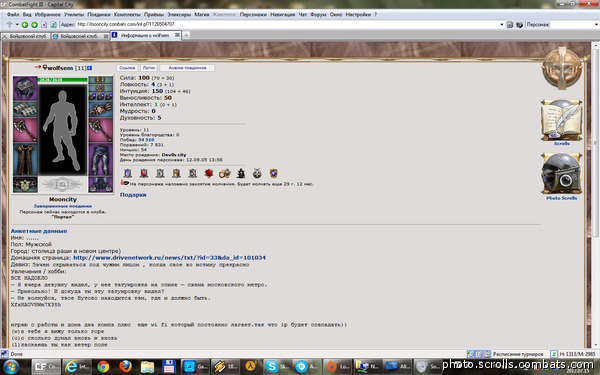Open the Photo Scrolls helmet camera icon
This screenshot has height=375, width=600.
(x=561, y=174)
